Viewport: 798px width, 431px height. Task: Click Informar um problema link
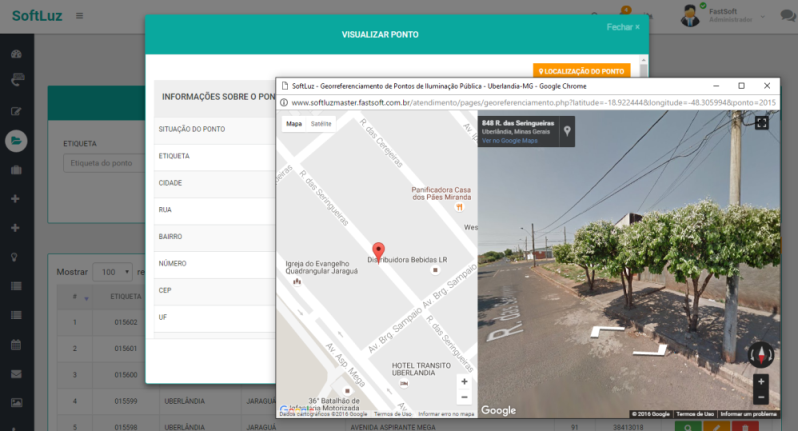tap(749, 414)
